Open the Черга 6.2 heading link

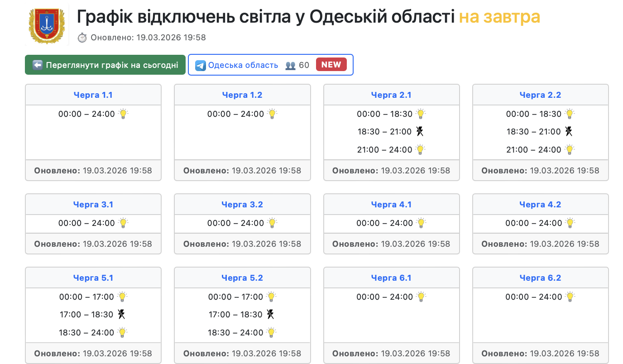coord(540,278)
